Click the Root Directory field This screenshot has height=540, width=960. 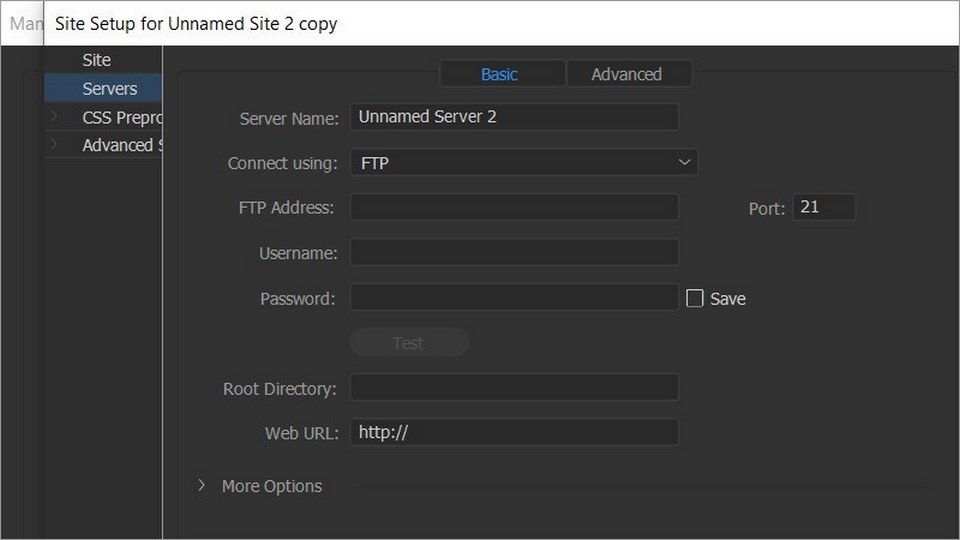(x=514, y=388)
